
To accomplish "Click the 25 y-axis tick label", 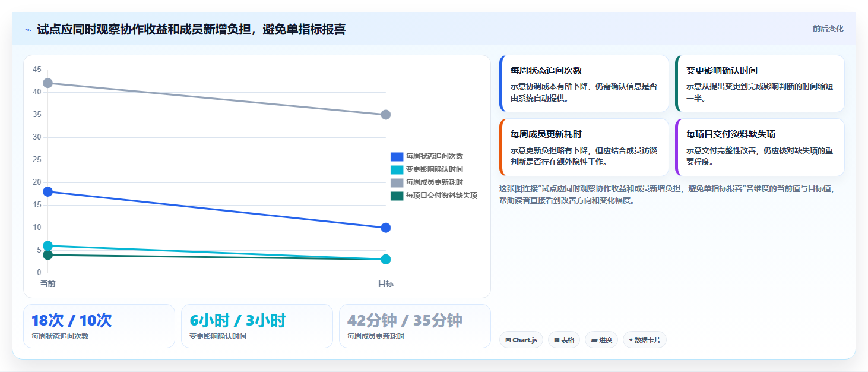I will click(x=37, y=160).
